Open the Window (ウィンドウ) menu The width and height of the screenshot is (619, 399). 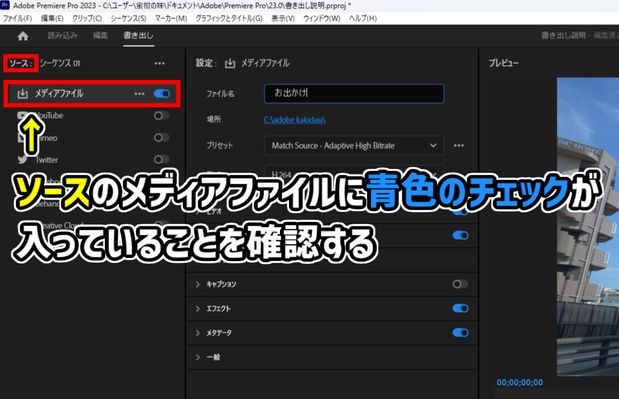click(321, 19)
